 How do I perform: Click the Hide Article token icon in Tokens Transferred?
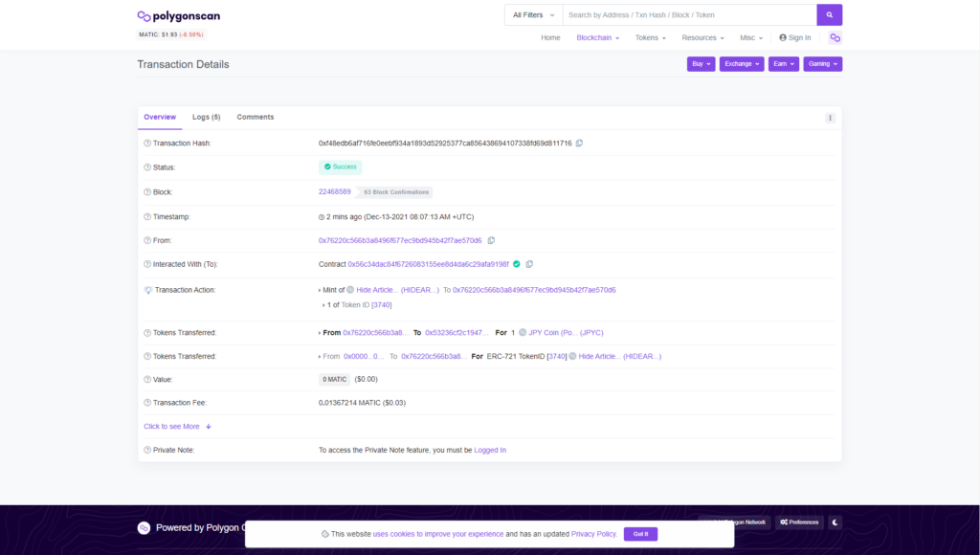[572, 356]
